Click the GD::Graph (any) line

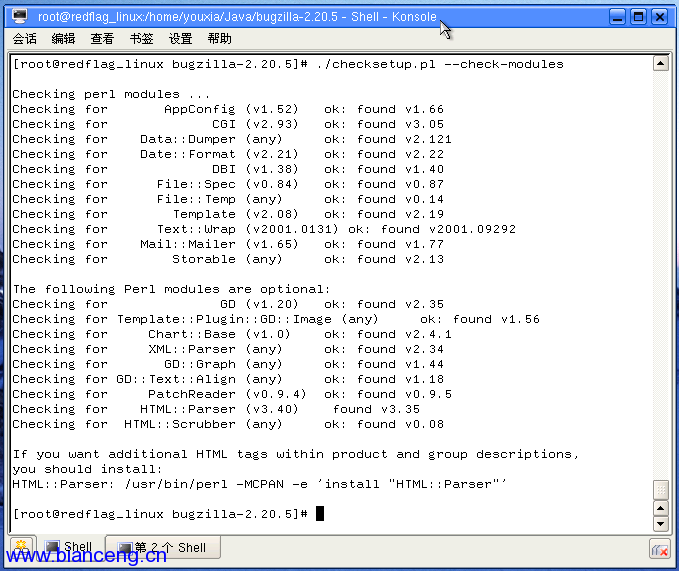click(x=228, y=364)
